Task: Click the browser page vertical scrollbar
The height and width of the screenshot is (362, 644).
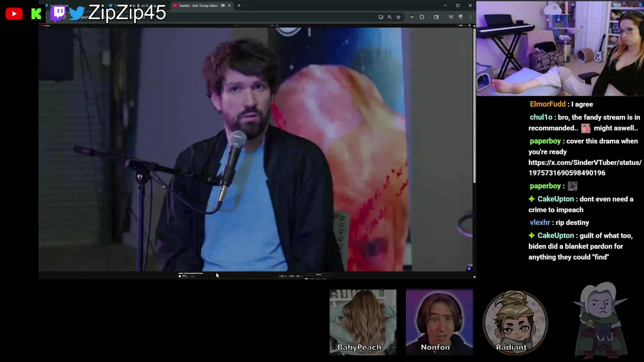Action: (x=474, y=106)
